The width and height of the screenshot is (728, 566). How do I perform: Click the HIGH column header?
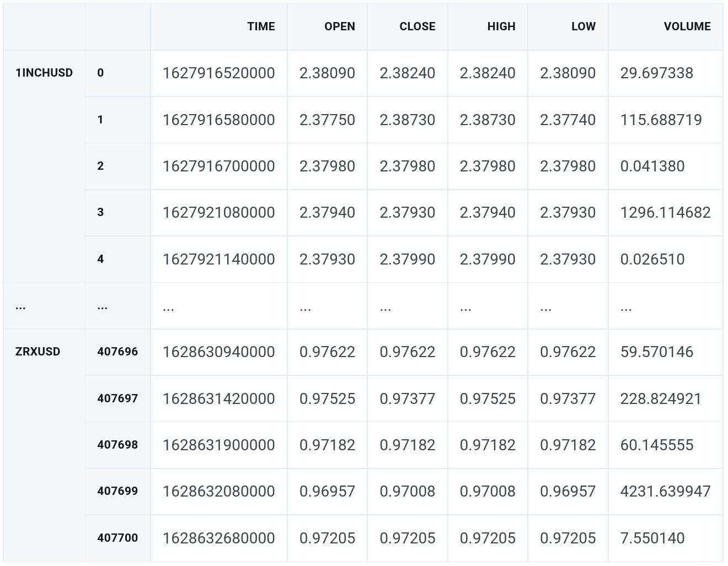[x=501, y=26]
